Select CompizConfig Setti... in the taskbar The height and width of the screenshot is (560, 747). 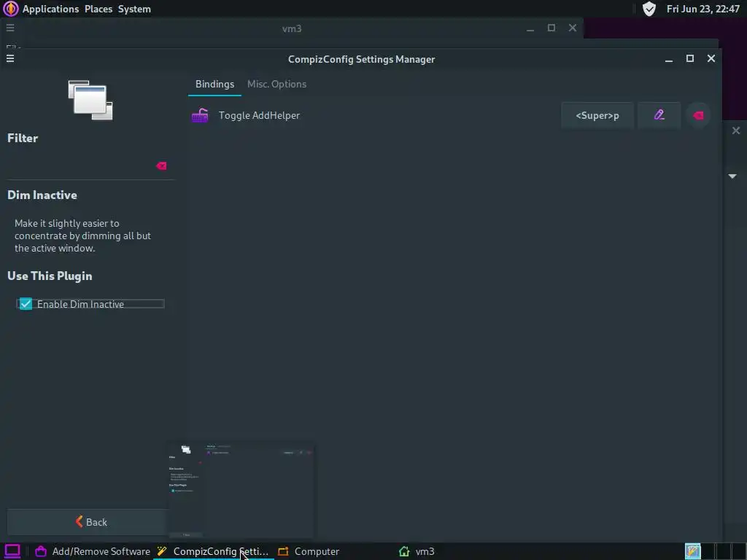[x=214, y=551]
